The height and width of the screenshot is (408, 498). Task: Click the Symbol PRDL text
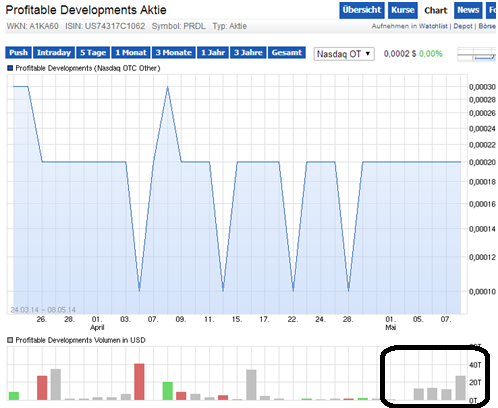[179, 26]
